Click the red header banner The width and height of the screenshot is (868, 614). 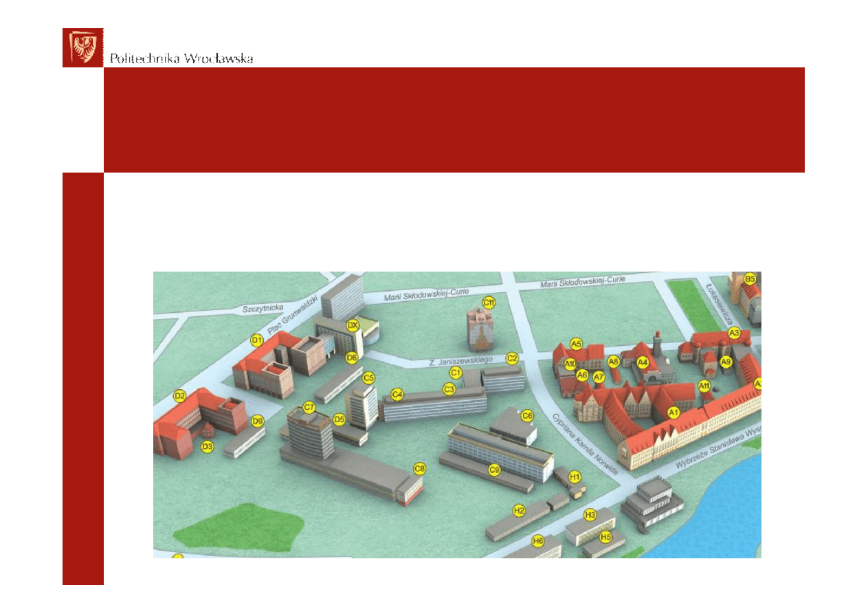pyautogui.click(x=454, y=120)
